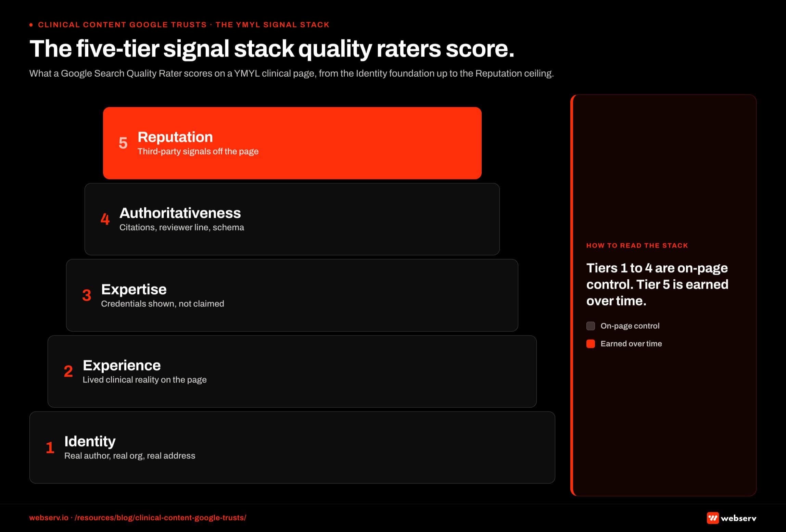Select the Authoritativeness tier card
The image size is (786, 532).
(x=292, y=219)
